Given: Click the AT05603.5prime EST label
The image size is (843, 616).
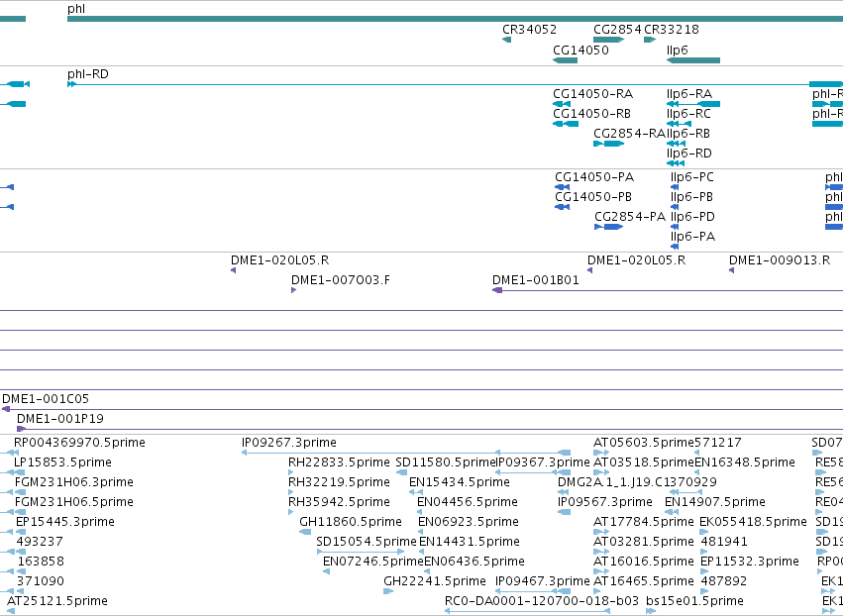Looking at the screenshot, I should [644, 443].
